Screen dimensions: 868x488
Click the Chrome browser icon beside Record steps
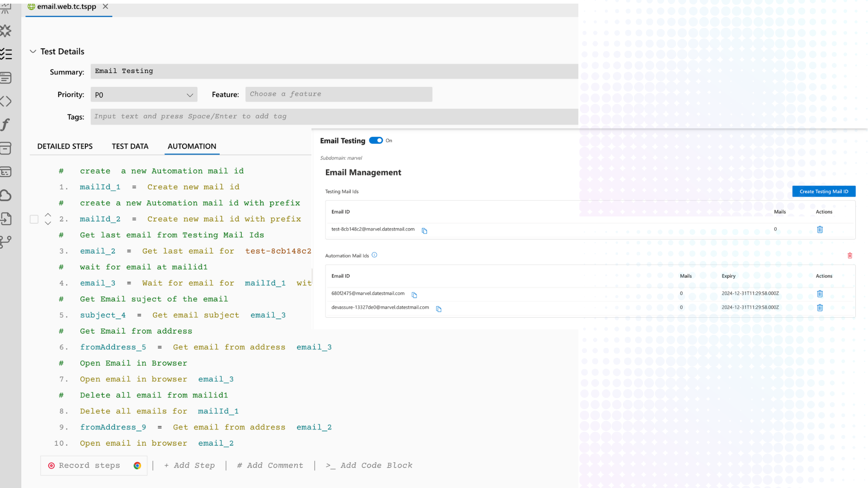[x=137, y=465]
